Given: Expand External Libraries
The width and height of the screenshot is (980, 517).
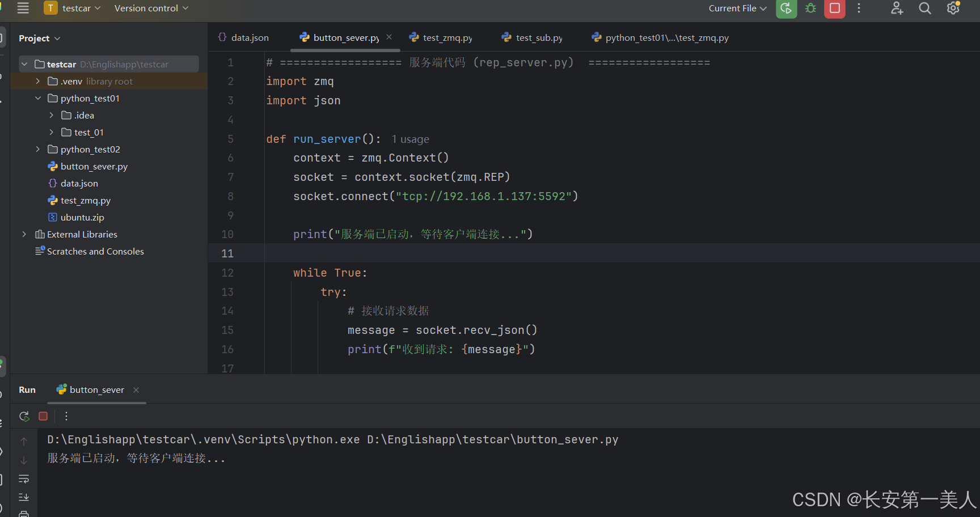Looking at the screenshot, I should (24, 234).
